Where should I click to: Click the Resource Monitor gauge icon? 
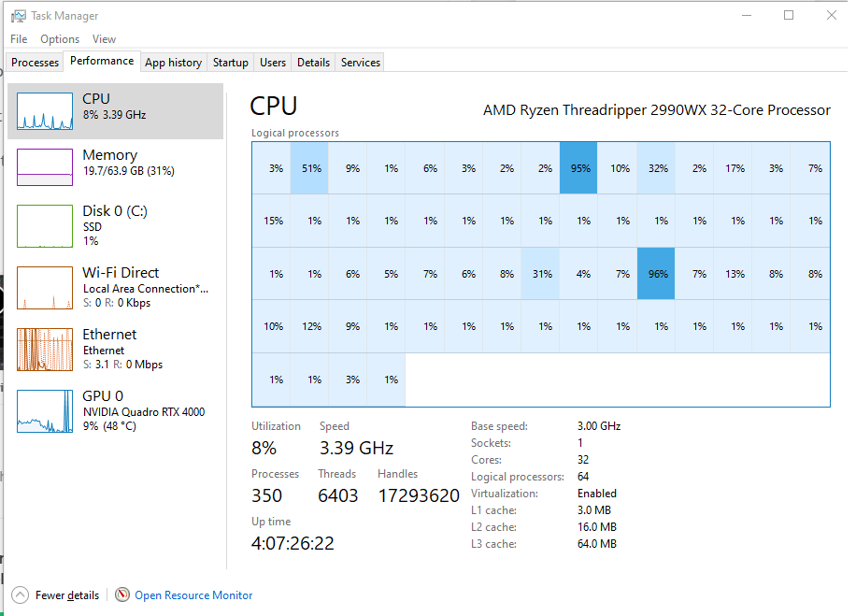click(122, 595)
